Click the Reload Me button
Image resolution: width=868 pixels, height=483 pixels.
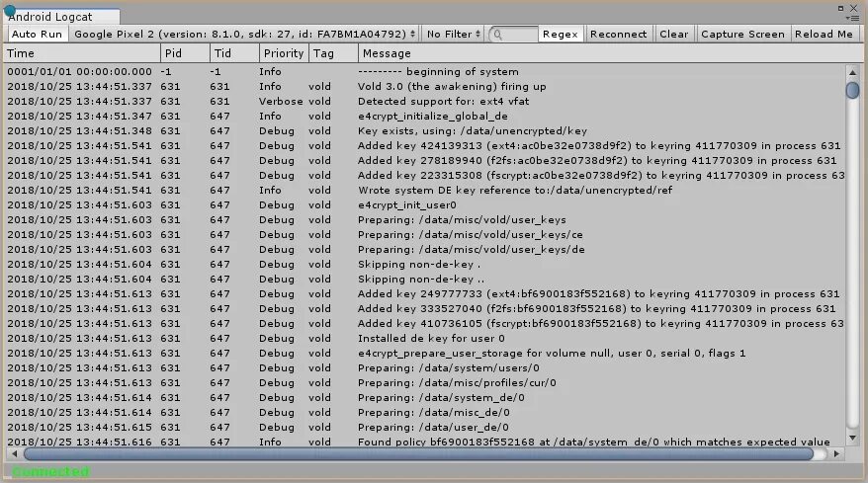point(824,35)
